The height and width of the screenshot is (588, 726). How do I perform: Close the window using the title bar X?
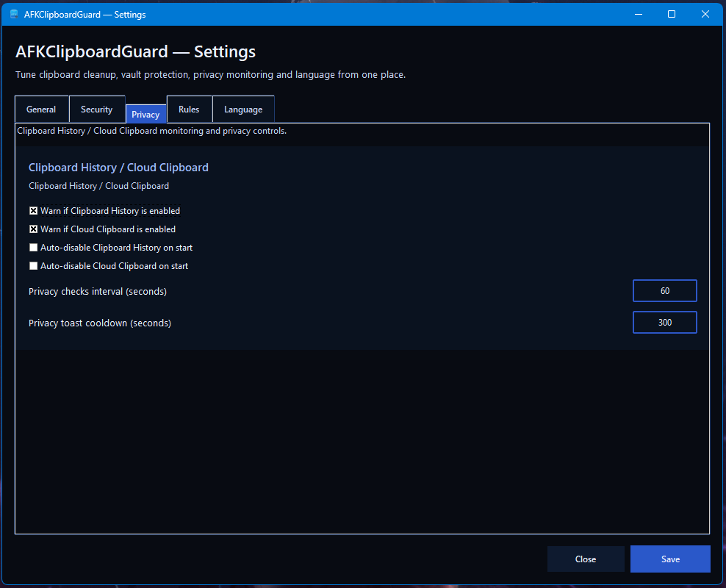(x=705, y=14)
